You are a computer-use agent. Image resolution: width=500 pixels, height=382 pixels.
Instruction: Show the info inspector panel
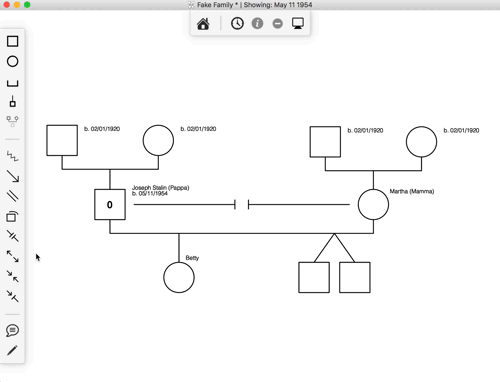click(x=257, y=23)
